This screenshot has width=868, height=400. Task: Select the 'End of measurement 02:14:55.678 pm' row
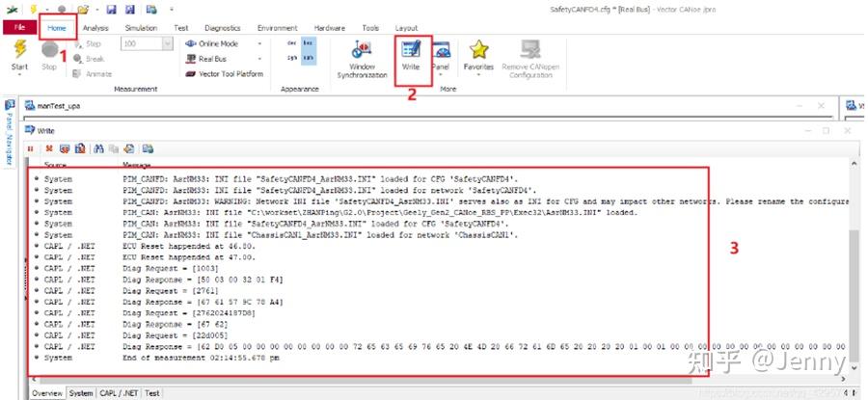[x=440, y=358]
